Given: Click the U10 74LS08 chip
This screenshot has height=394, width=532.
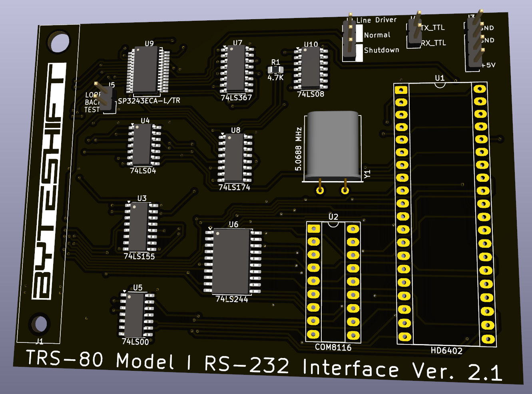Looking at the screenshot, I should coord(311,68).
